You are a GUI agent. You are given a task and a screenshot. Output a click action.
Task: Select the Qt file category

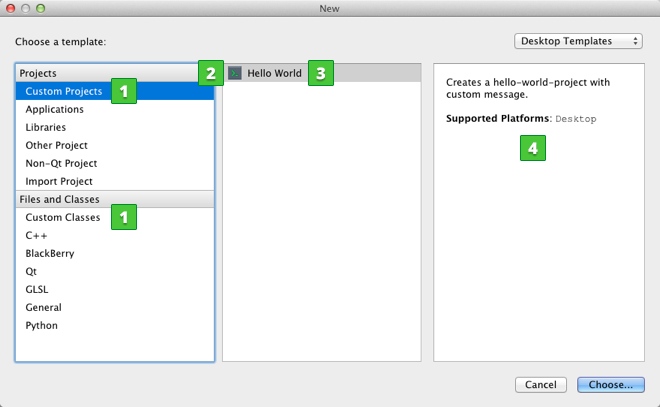click(33, 271)
